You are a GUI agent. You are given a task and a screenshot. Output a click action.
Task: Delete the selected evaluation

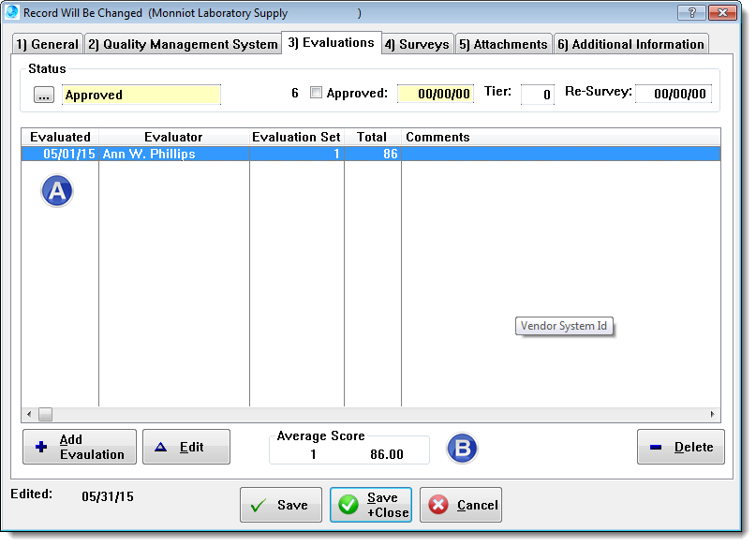(x=681, y=447)
